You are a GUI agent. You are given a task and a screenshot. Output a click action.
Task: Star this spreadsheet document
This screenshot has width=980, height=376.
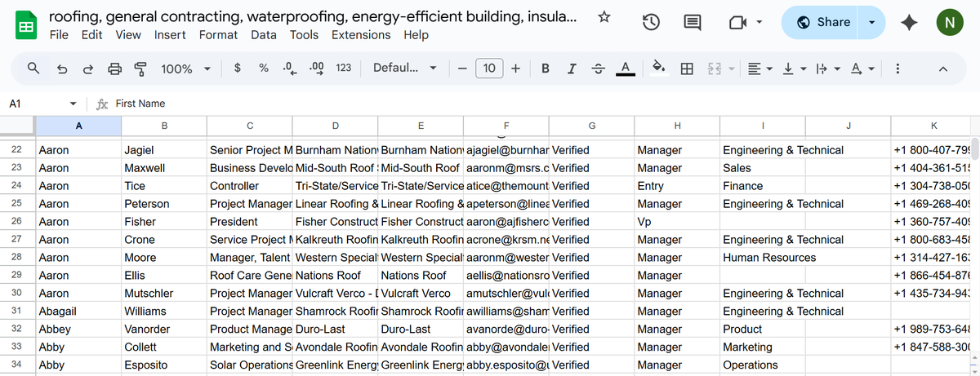pos(604,17)
